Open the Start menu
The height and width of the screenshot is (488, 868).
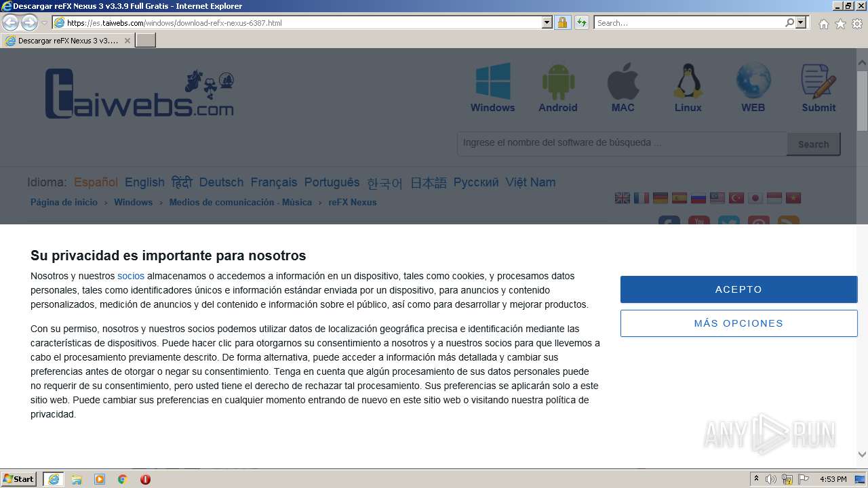(19, 479)
